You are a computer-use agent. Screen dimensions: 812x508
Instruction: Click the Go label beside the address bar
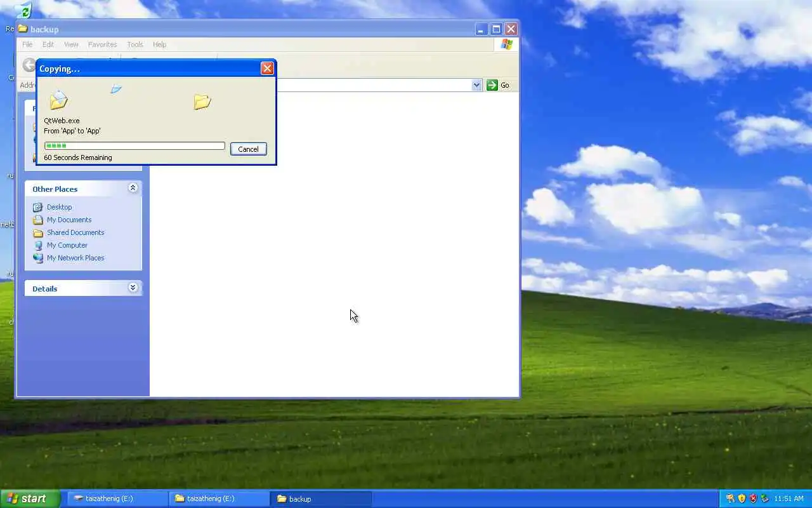point(505,85)
